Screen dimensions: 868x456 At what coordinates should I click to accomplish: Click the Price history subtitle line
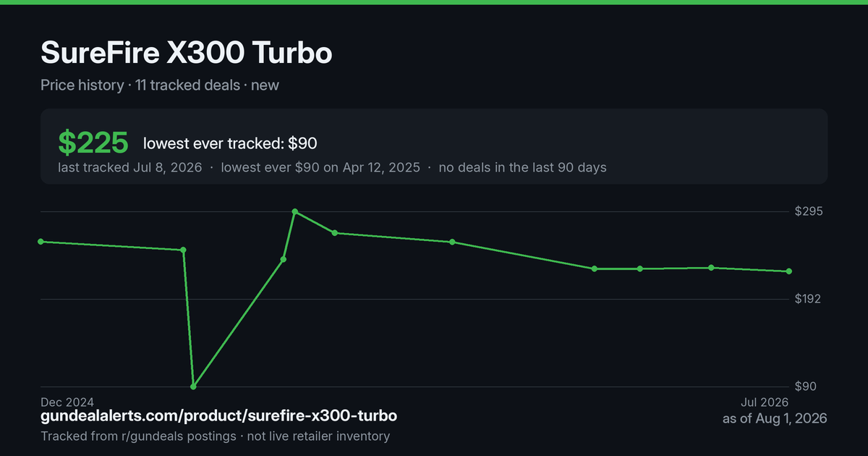pos(160,85)
